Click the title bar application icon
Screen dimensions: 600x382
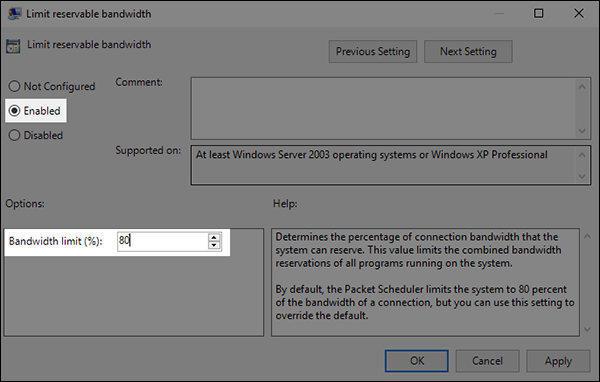click(14, 14)
